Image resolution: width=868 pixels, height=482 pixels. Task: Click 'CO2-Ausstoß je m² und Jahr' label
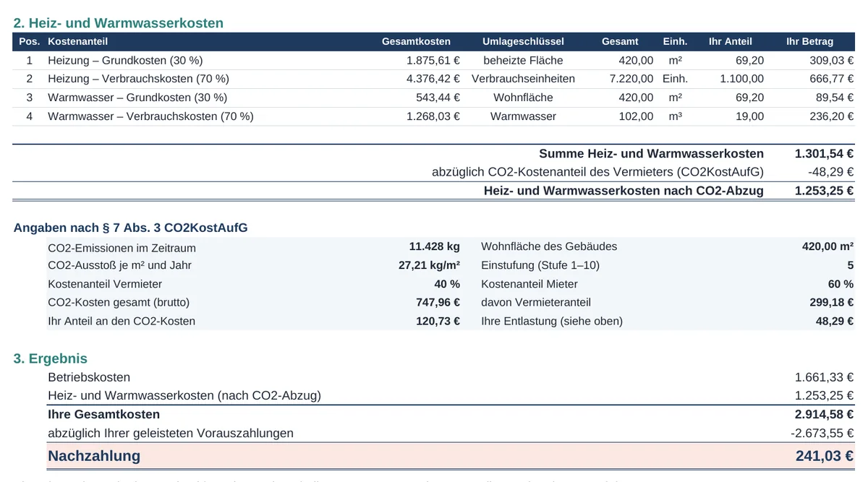(x=119, y=265)
